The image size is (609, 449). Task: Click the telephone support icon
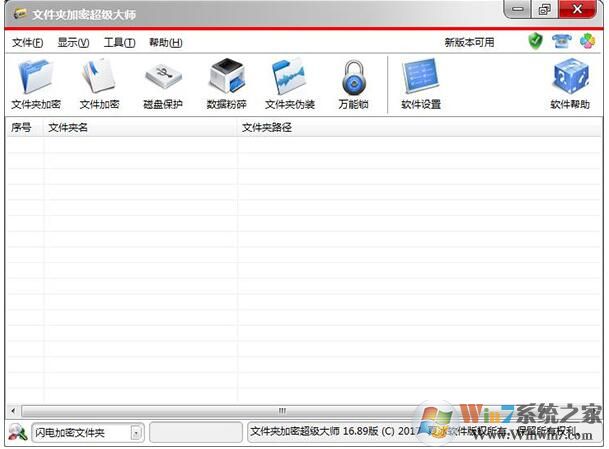coord(562,41)
